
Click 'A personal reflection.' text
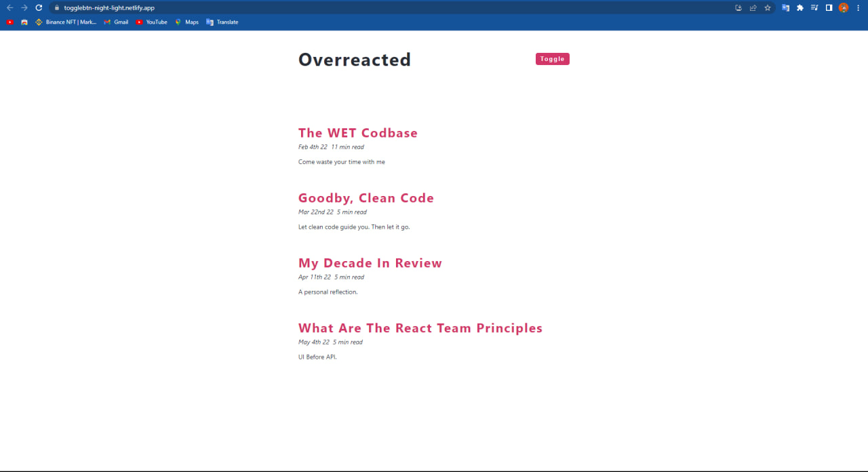coord(328,292)
